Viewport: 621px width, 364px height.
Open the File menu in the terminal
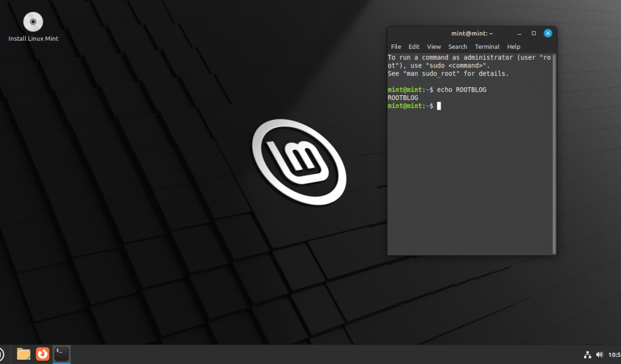396,47
